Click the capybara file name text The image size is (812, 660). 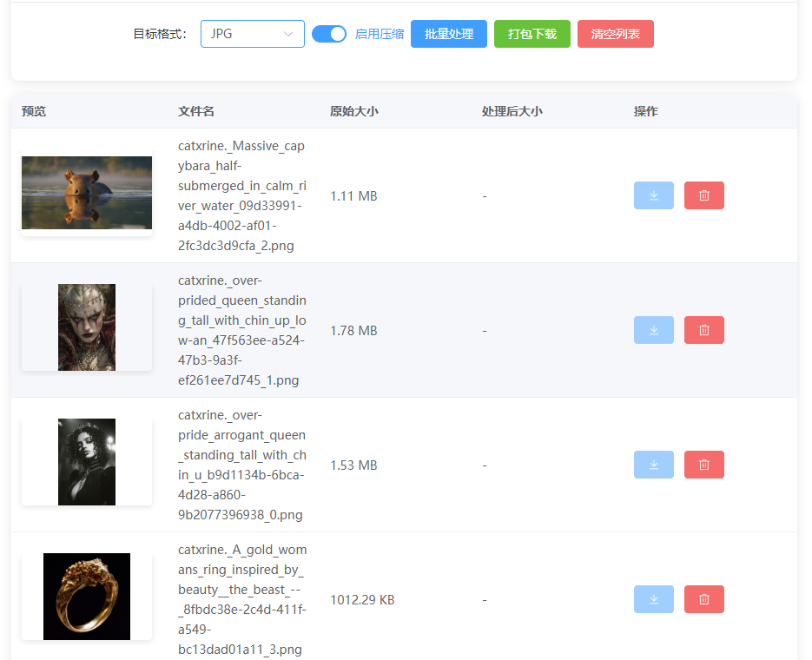click(x=242, y=195)
